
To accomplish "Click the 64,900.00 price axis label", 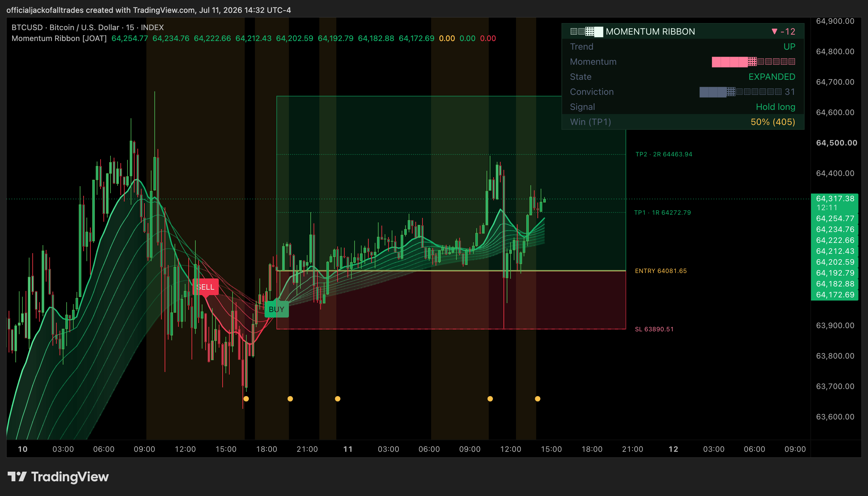I will [x=835, y=21].
